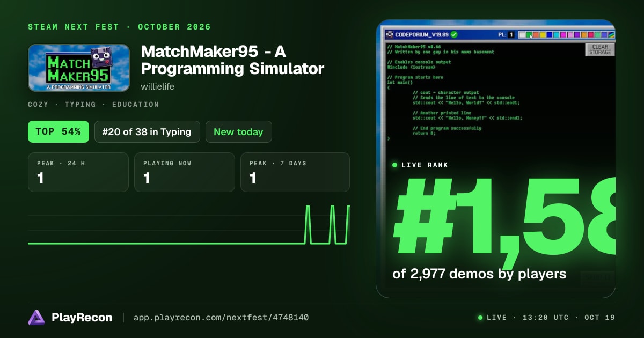Click the Codeporium window title bar icon
The image size is (644, 338).
coord(390,34)
